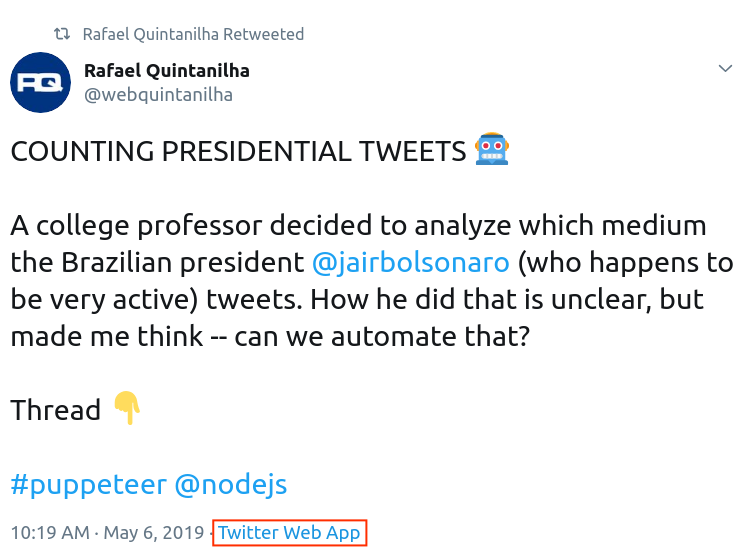This screenshot has width=745, height=551.
Task: Click the "can we automate that?" text
Action: click(x=382, y=336)
